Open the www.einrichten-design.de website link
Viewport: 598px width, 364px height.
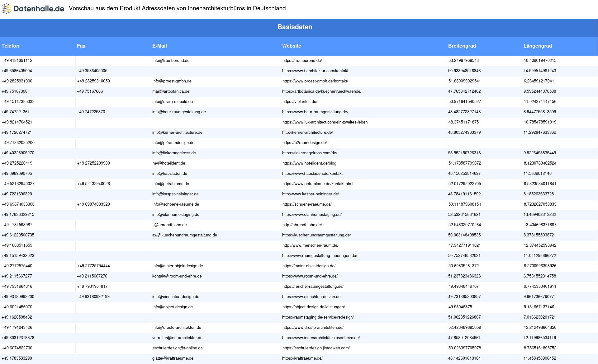click(311, 297)
